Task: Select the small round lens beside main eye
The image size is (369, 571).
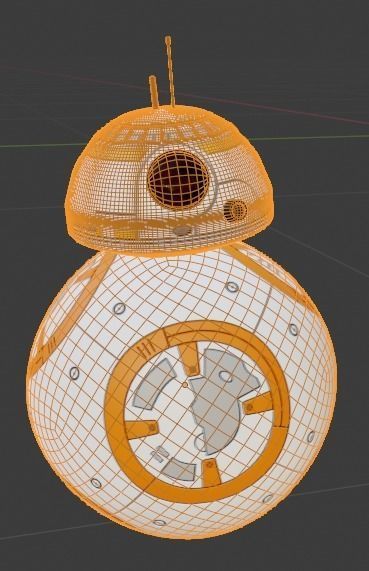Action: click(236, 211)
